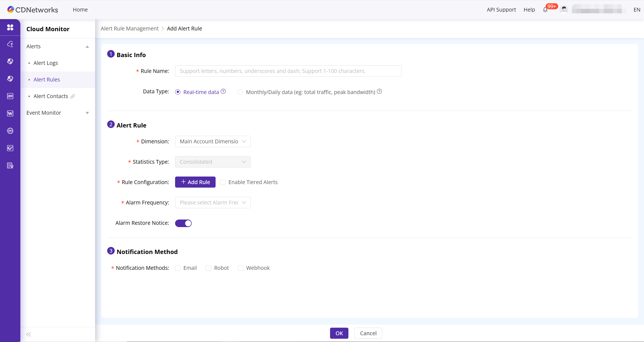Click the Cancel button
644x342 pixels.
coord(368,333)
